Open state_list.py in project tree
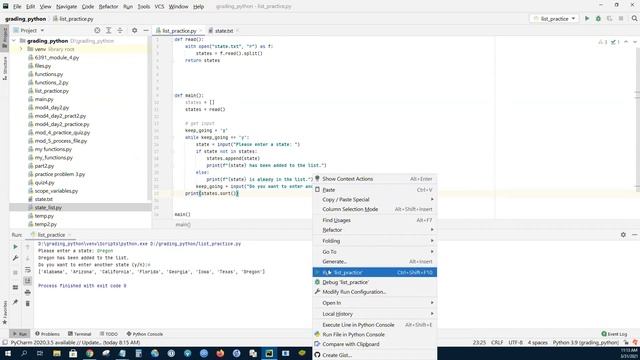Screen dimensions: 640x360 (x=48, y=207)
